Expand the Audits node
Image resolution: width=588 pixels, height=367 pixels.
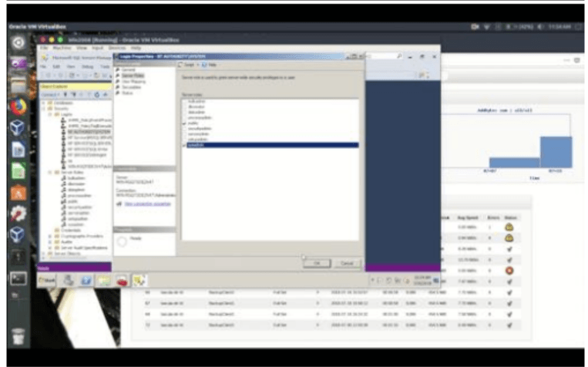[x=50, y=242]
